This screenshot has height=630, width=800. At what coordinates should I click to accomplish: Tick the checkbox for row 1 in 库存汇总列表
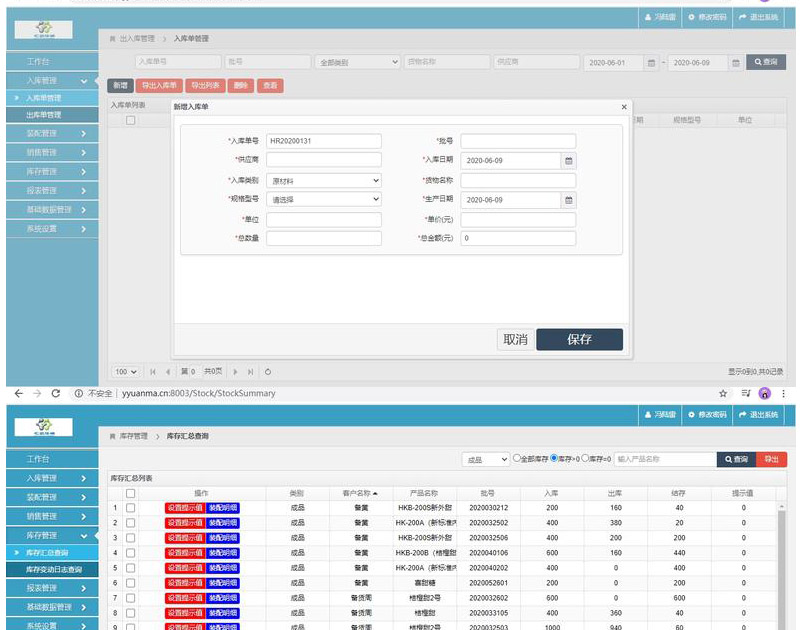130,508
